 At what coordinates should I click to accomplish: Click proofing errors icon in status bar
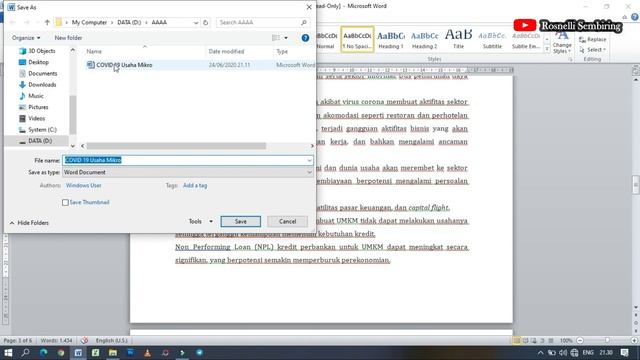tap(84, 340)
